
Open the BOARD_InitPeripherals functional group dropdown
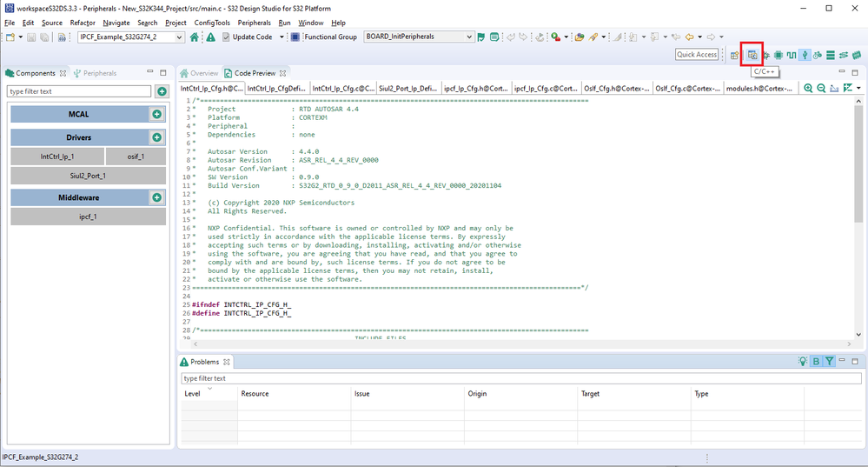tap(469, 37)
